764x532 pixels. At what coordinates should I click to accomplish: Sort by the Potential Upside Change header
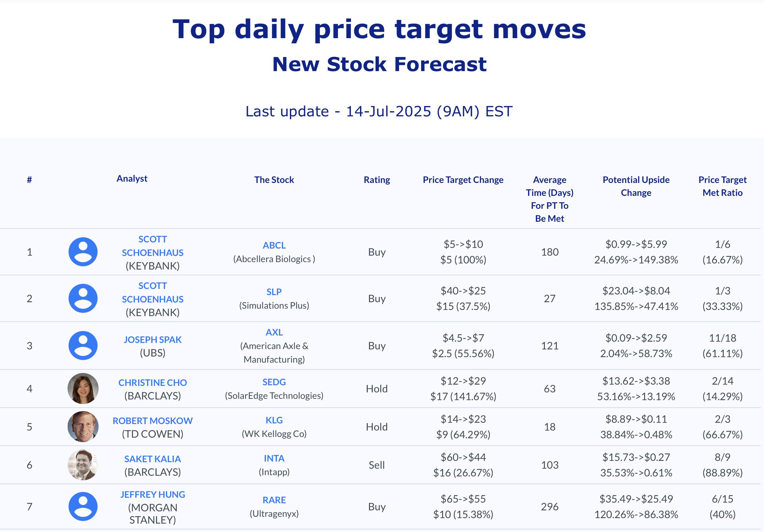coord(636,186)
